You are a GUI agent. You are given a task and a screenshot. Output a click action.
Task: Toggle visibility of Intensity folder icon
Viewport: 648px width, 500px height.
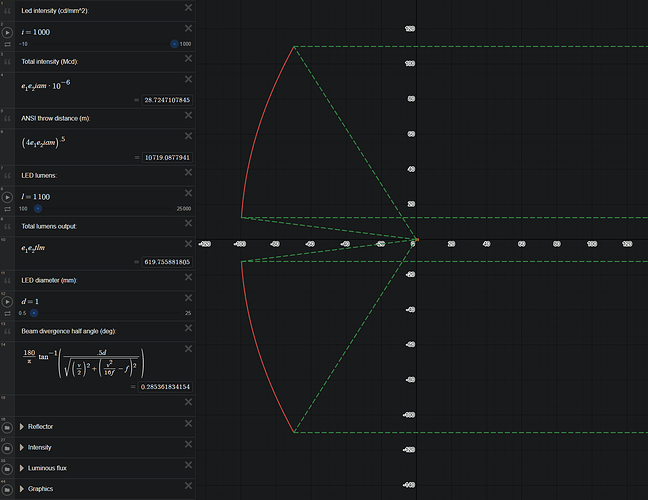7,448
